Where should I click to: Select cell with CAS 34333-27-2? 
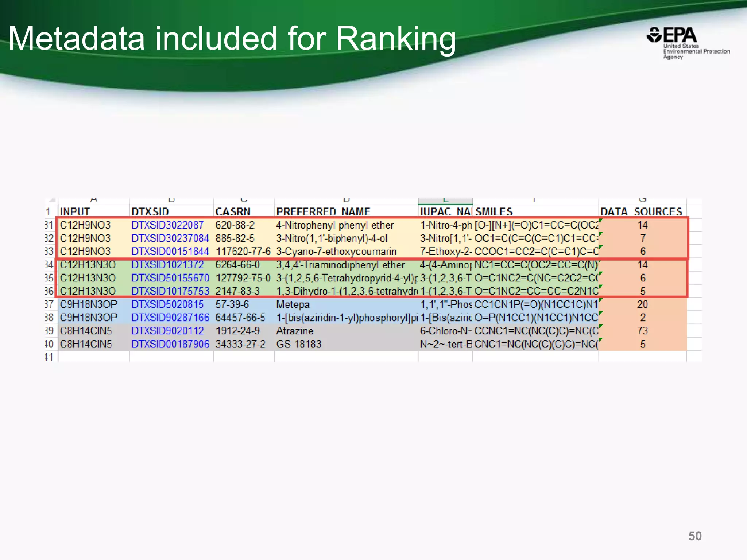click(244, 344)
